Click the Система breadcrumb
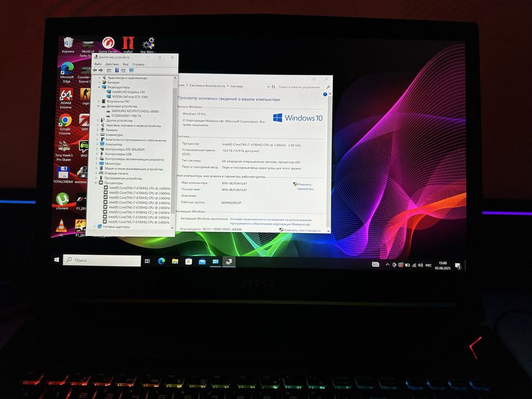The image size is (532, 399). (237, 86)
